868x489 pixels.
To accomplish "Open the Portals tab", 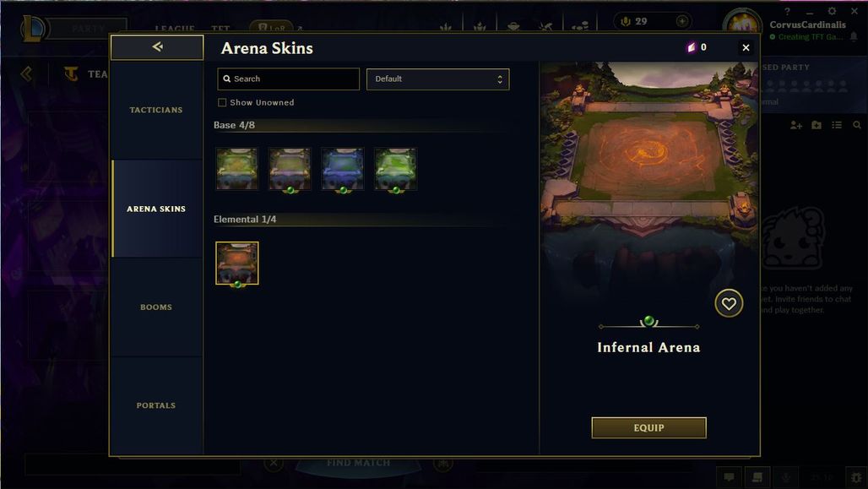I will pyautogui.click(x=157, y=406).
